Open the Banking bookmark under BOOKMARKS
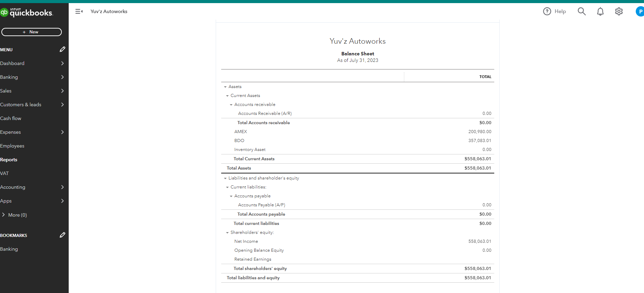This screenshot has width=644, height=293. (9, 249)
